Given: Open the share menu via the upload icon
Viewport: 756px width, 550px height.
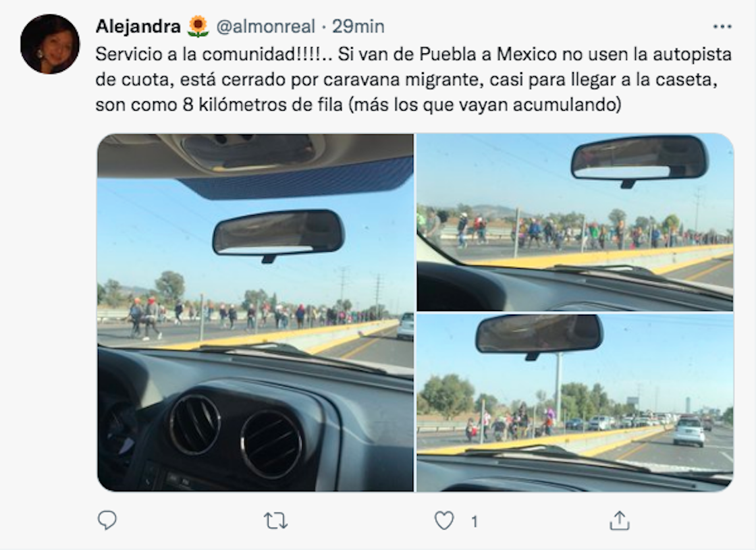Looking at the screenshot, I should 620,520.
